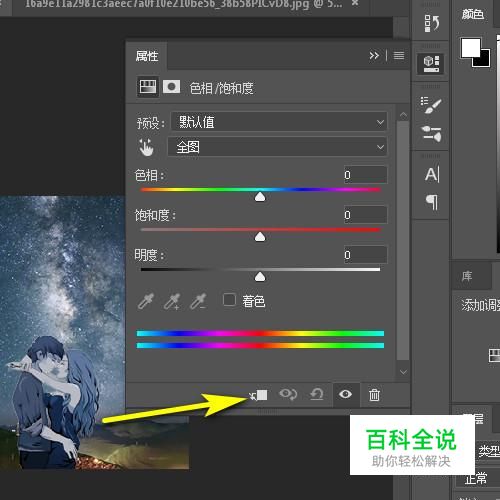The image size is (500, 500).
Task: Select the 属性 Properties tab
Action: (x=147, y=56)
